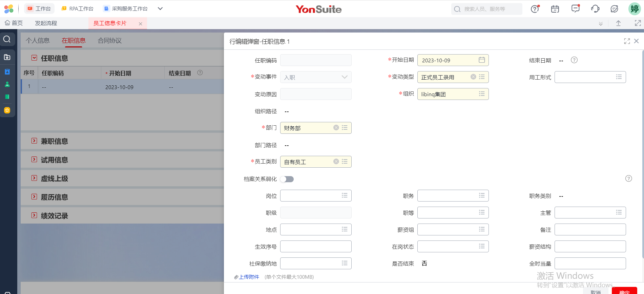The height and width of the screenshot is (294, 644).
Task: Open the RPA工作台 workbench
Action: (78, 9)
